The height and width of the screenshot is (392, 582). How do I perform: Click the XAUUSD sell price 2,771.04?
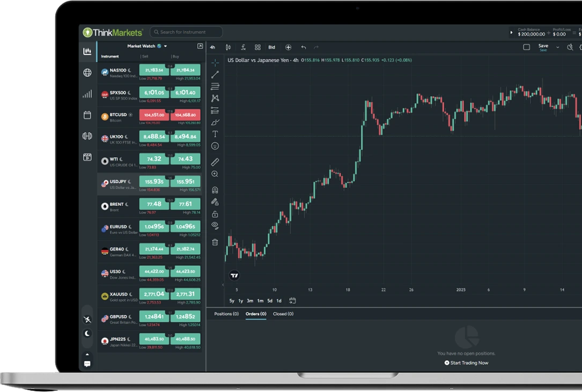click(154, 294)
